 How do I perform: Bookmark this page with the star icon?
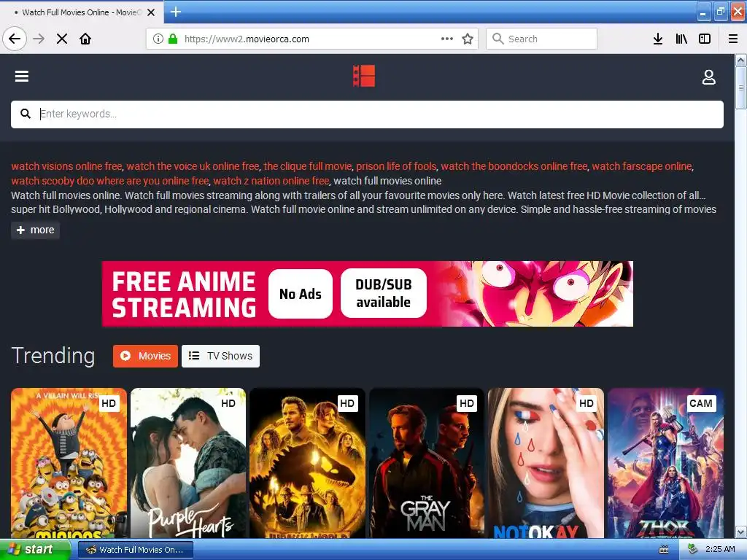(x=468, y=39)
